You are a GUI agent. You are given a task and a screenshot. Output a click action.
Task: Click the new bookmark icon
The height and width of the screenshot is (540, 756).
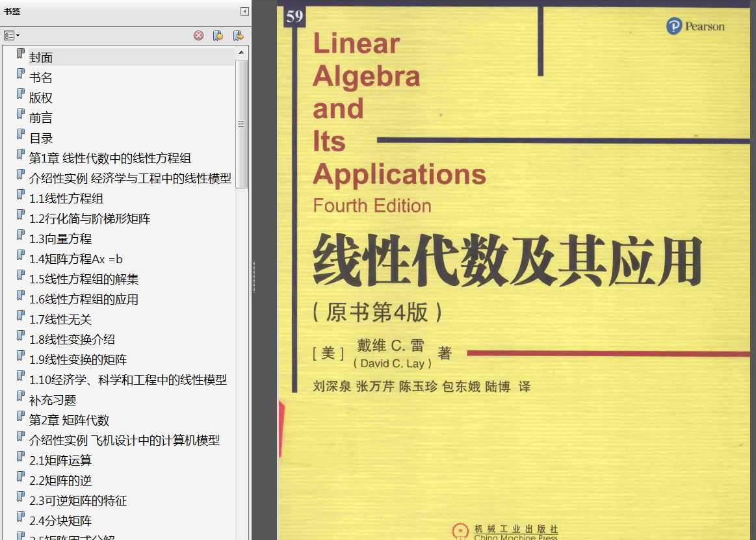(218, 36)
